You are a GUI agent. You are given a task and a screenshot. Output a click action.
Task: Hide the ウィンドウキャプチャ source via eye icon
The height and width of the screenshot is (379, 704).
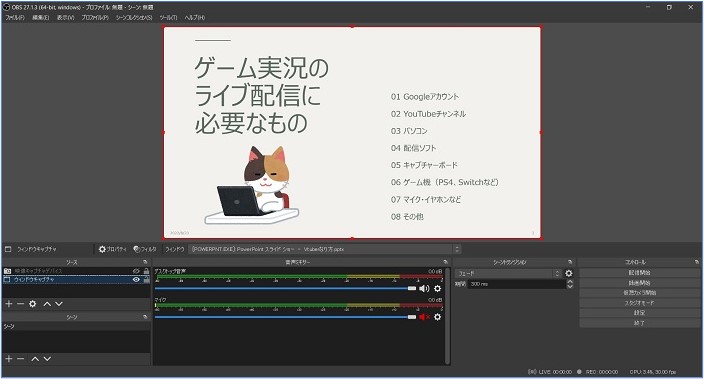point(136,279)
